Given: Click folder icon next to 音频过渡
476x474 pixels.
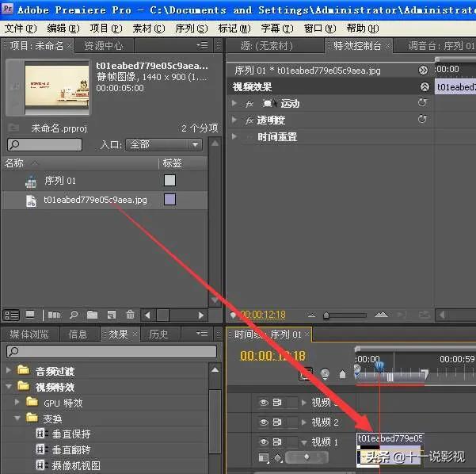Looking at the screenshot, I should pyautogui.click(x=24, y=370).
